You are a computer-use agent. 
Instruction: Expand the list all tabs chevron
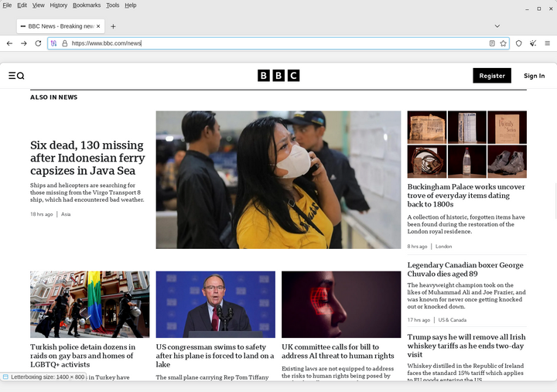[x=497, y=26]
